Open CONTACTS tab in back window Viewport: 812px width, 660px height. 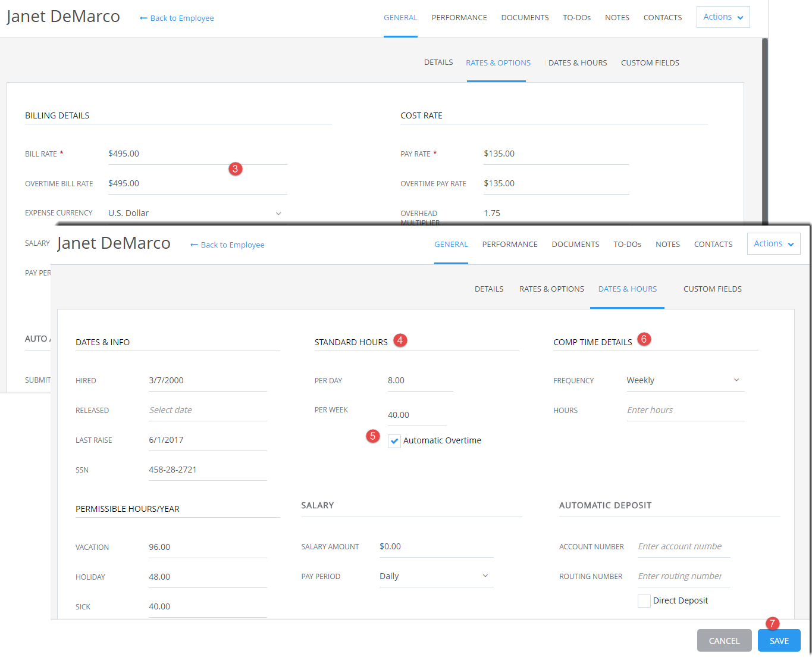(x=663, y=17)
